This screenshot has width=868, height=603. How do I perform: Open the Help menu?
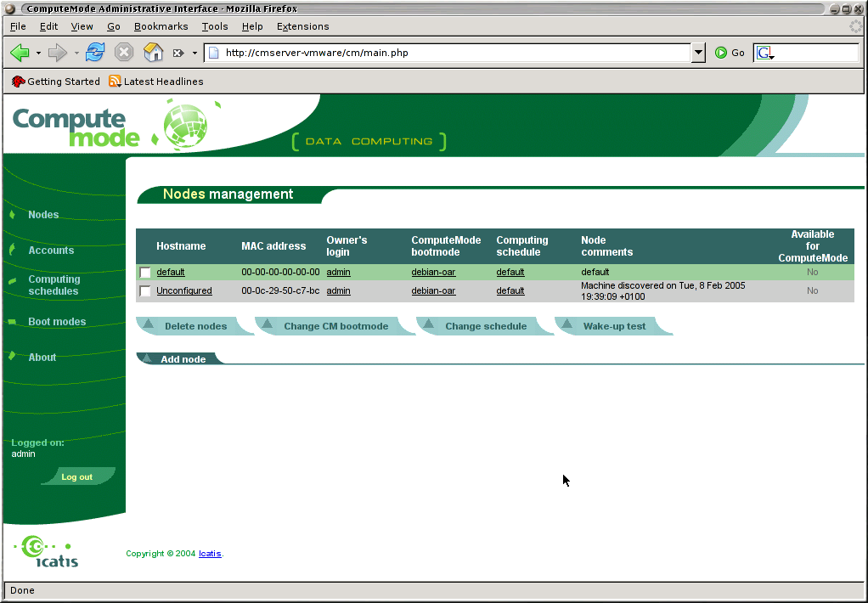[252, 26]
